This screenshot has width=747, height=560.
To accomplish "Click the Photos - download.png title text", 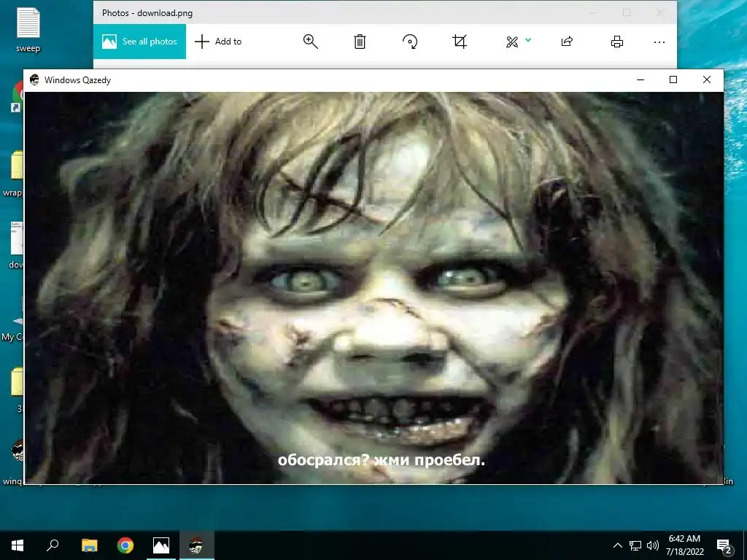I will tap(147, 13).
